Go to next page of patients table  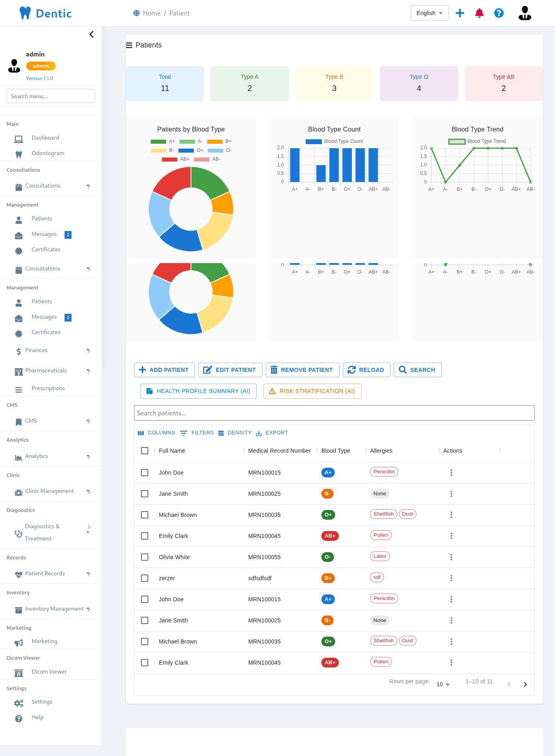point(525,685)
